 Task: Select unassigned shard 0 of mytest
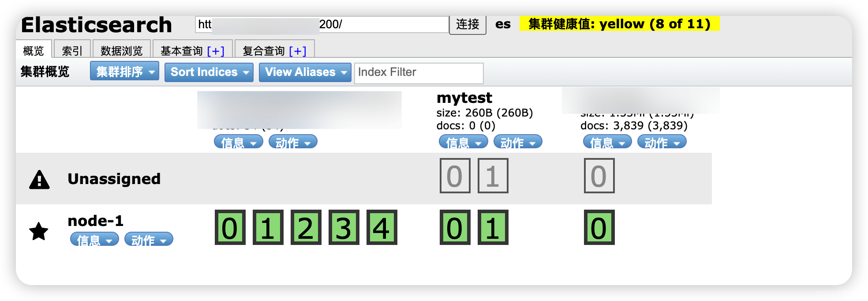point(455,176)
